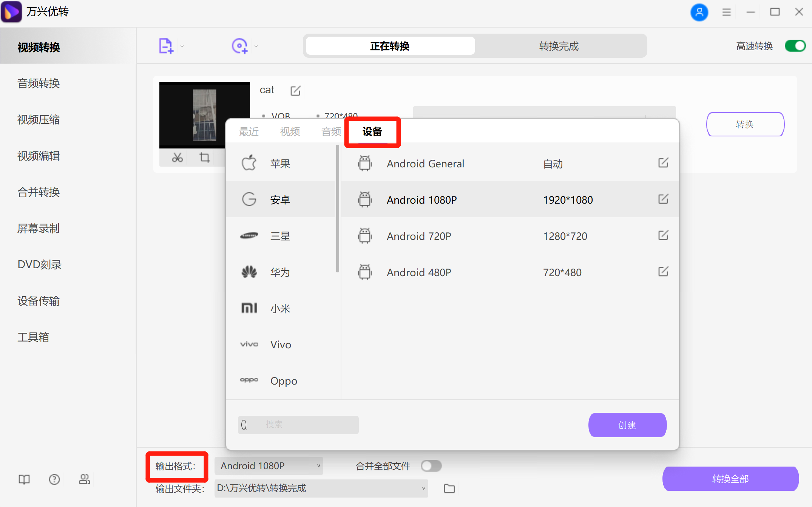Disable the 高速转换 high-speed conversion toggle
This screenshot has height=507, width=812.
[795, 46]
